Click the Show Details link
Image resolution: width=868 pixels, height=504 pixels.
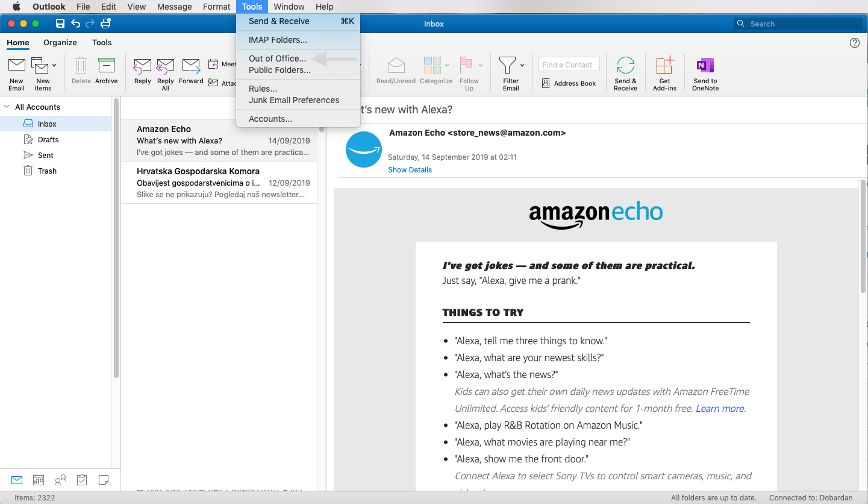pos(410,170)
